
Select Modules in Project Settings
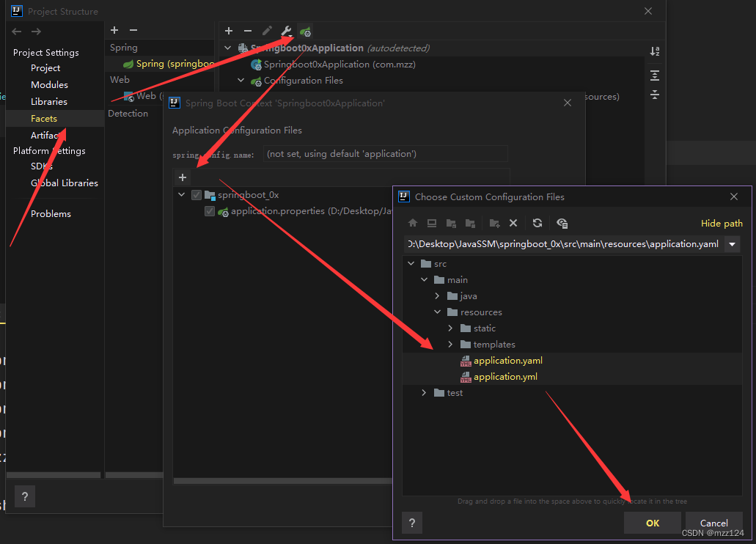tap(49, 85)
